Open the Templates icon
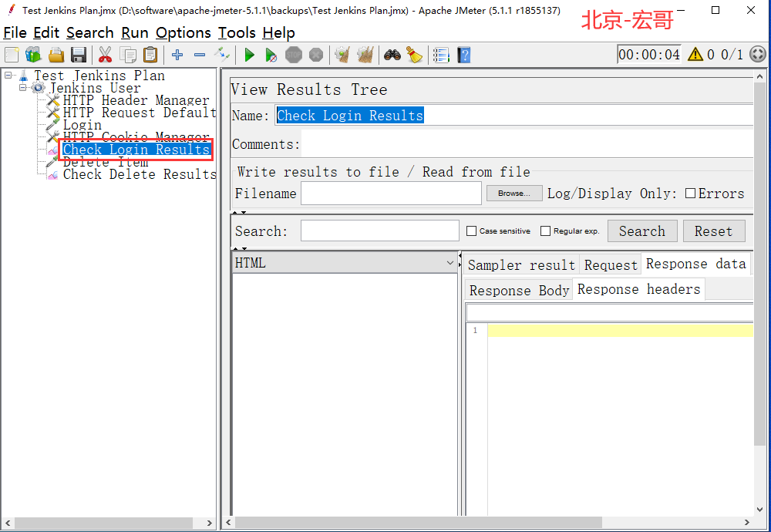This screenshot has height=532, width=771. (x=33, y=55)
